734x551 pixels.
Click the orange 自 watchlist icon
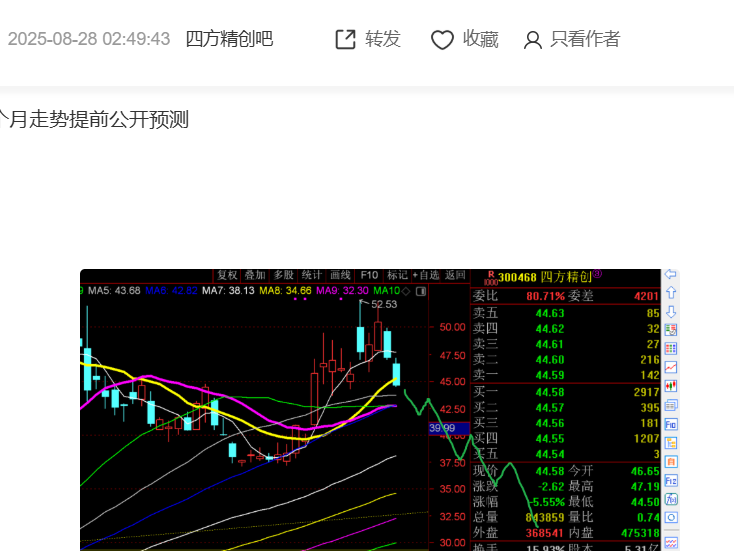671,462
